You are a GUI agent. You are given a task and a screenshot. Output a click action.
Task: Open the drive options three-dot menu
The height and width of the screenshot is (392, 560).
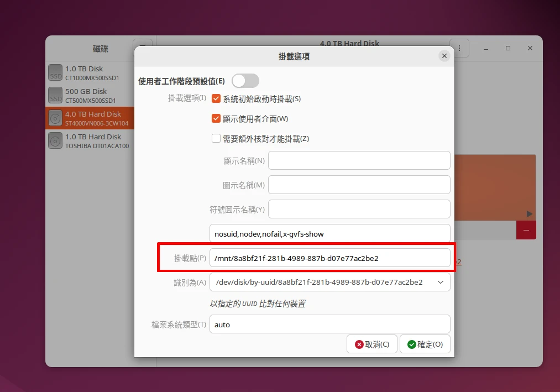pos(459,48)
